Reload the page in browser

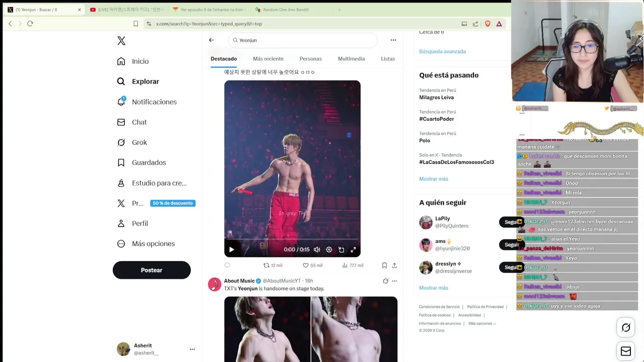pyautogui.click(x=30, y=24)
